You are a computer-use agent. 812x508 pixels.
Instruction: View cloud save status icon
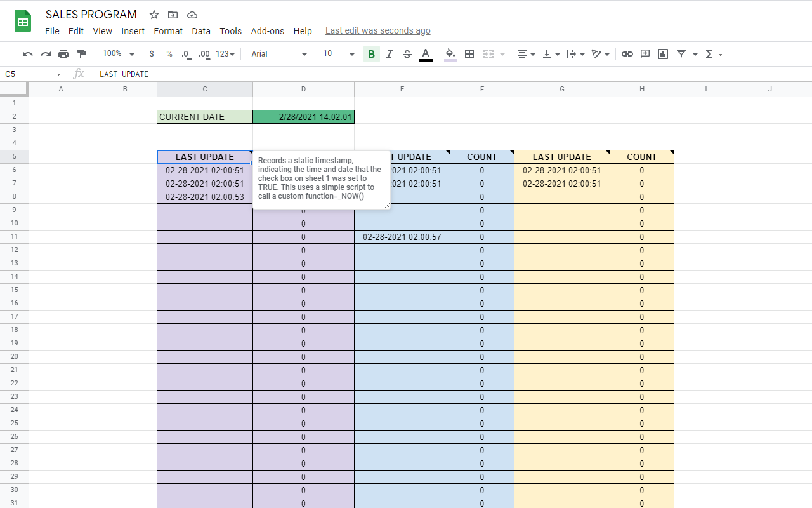[x=192, y=15]
